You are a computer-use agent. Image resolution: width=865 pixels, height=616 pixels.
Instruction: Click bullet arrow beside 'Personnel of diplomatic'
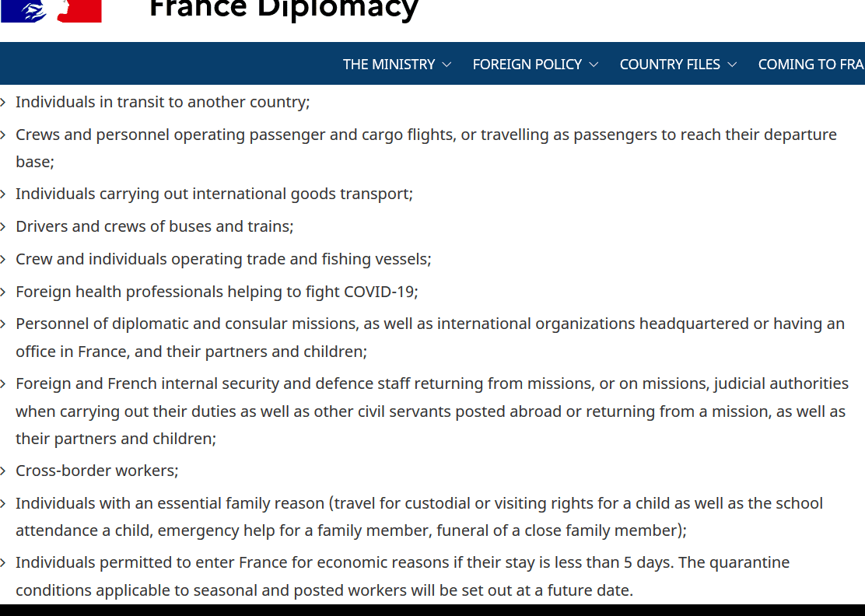tap(3, 324)
